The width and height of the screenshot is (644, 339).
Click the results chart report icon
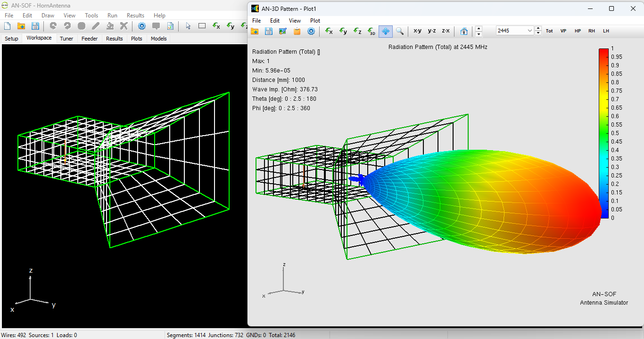pyautogui.click(x=170, y=26)
